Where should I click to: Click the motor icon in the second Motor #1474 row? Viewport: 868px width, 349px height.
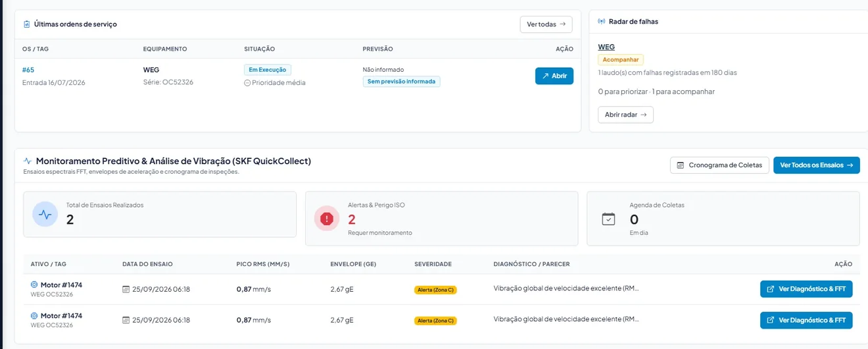[x=34, y=316]
